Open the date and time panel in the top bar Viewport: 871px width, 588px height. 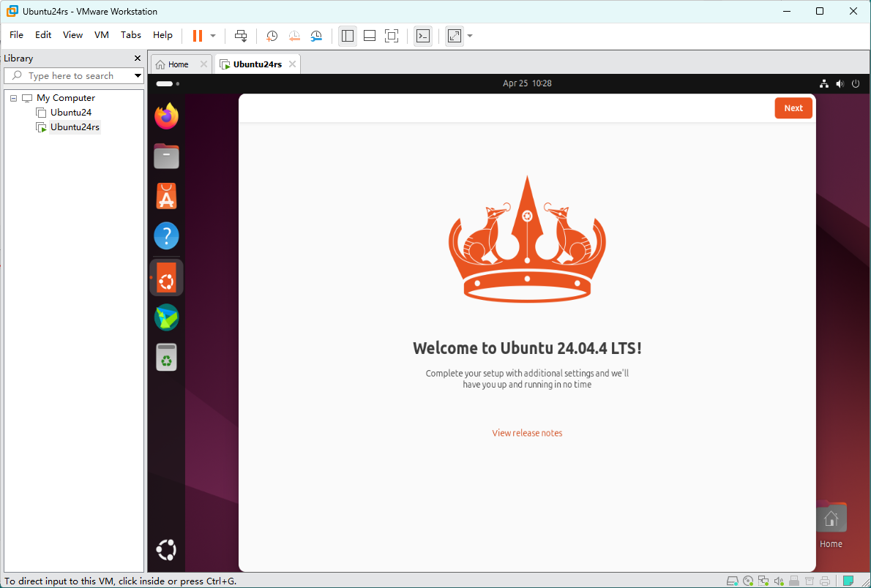tap(527, 83)
